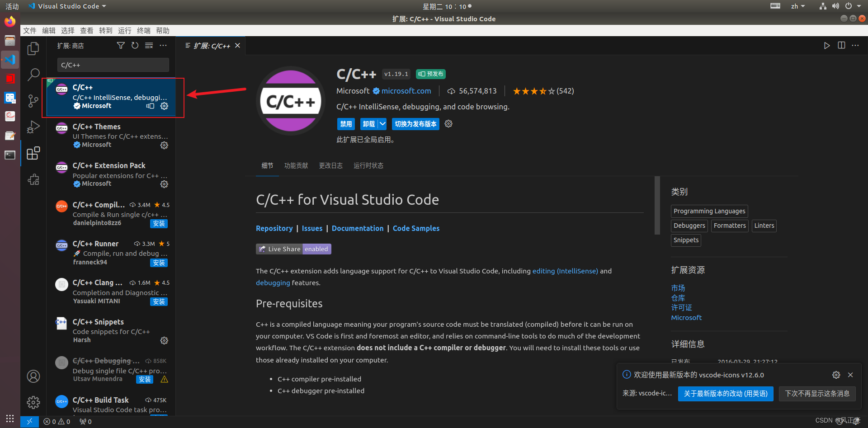Switch to the 更改日志 tab
This screenshot has height=428, width=868.
point(331,165)
